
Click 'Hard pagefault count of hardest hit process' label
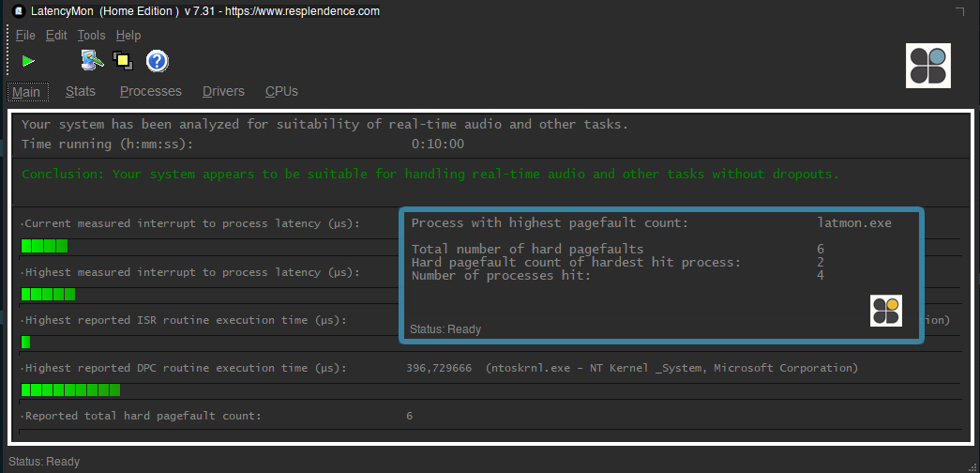[576, 262]
